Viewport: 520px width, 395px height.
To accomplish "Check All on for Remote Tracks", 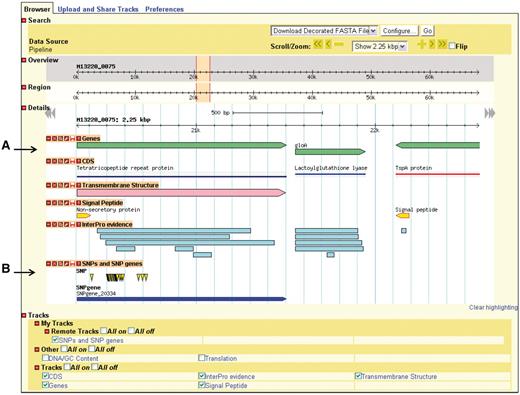I will [x=104, y=331].
